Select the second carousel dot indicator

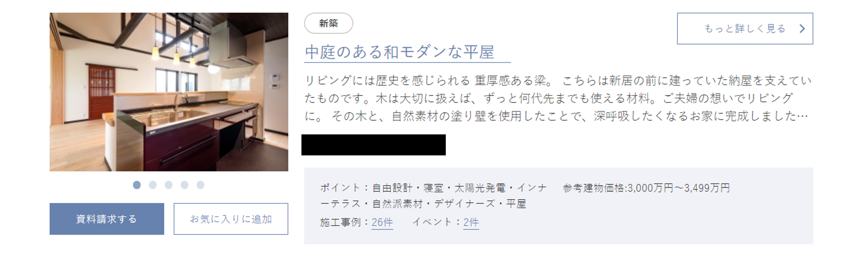pyautogui.click(x=153, y=185)
